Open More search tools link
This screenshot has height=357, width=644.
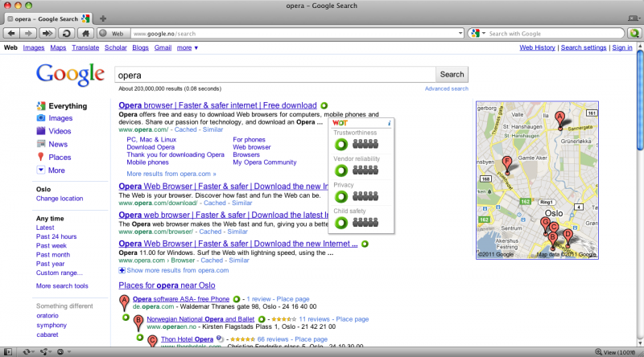click(x=62, y=285)
